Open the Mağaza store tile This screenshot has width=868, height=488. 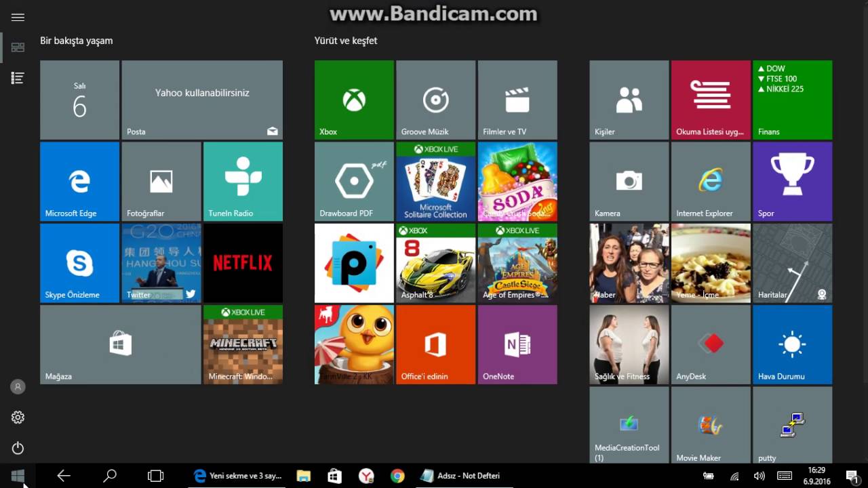click(x=120, y=344)
